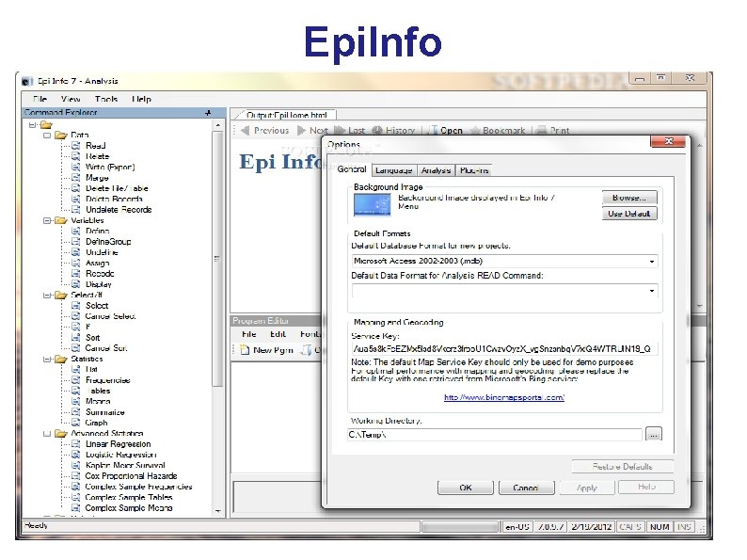Viewport: 747px width, 560px height.
Task: Collapse the Select/If folder node
Action: [x=47, y=295]
